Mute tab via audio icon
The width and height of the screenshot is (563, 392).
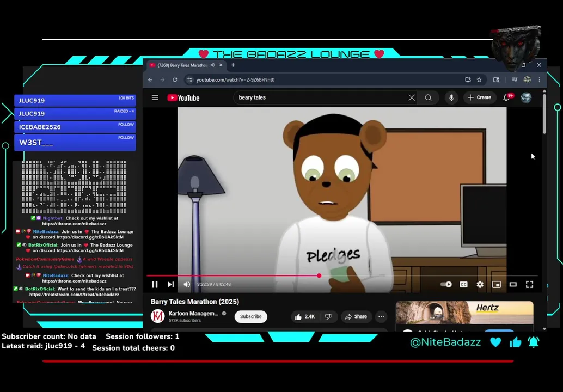(x=212, y=65)
